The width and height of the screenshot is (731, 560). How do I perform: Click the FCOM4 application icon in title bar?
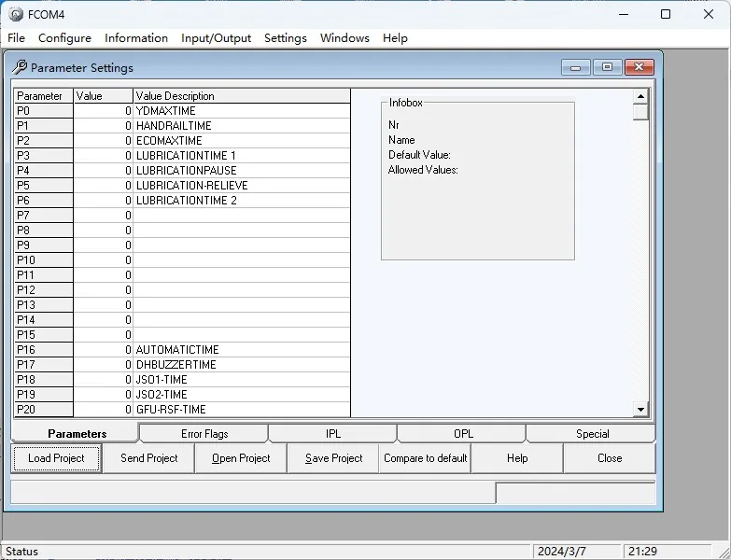[x=15, y=14]
